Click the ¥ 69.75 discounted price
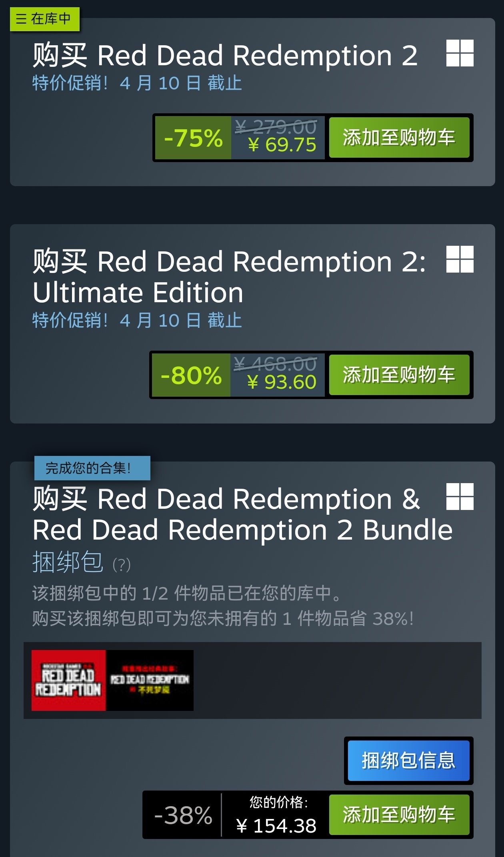504x857 pixels. (282, 145)
